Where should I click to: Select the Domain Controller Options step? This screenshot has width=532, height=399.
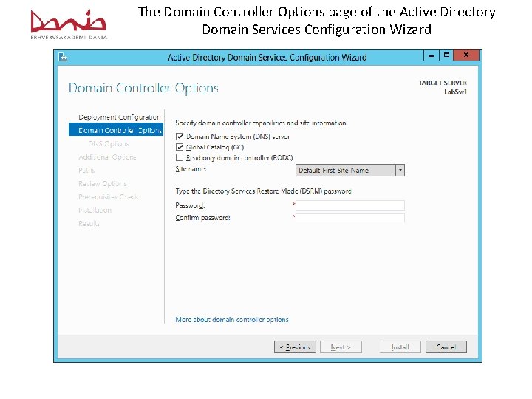pyautogui.click(x=116, y=130)
